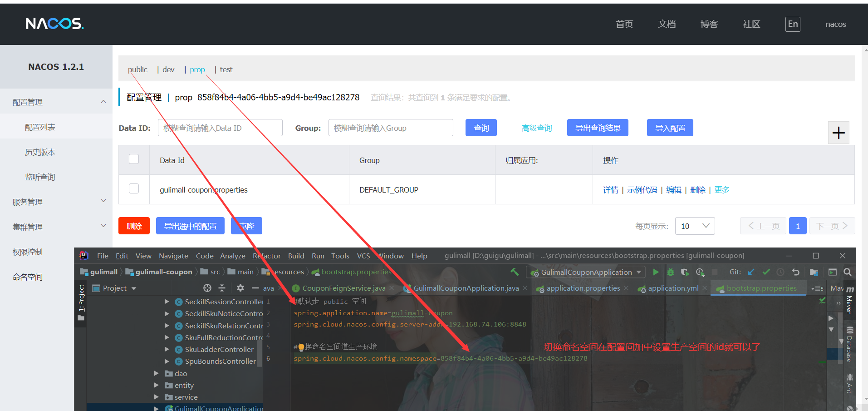Click 详情 link for gulimall-coupon.properties
Viewport: 868px width, 411px height.
611,190
